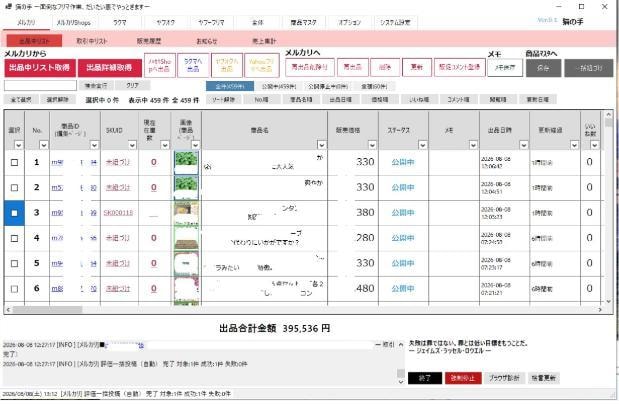Open the 取引中リスト sub-tab
Viewport: 619px width, 404px height.
(x=92, y=41)
